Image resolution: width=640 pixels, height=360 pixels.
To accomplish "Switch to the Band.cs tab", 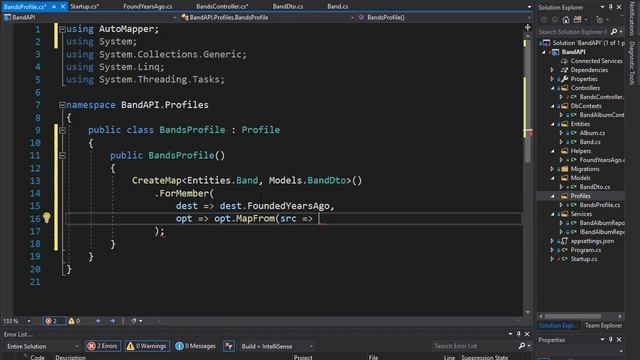I will click(x=338, y=7).
